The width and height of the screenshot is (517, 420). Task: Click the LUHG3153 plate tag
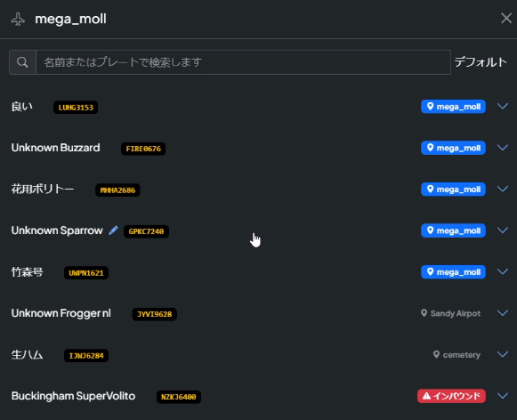pyautogui.click(x=76, y=107)
